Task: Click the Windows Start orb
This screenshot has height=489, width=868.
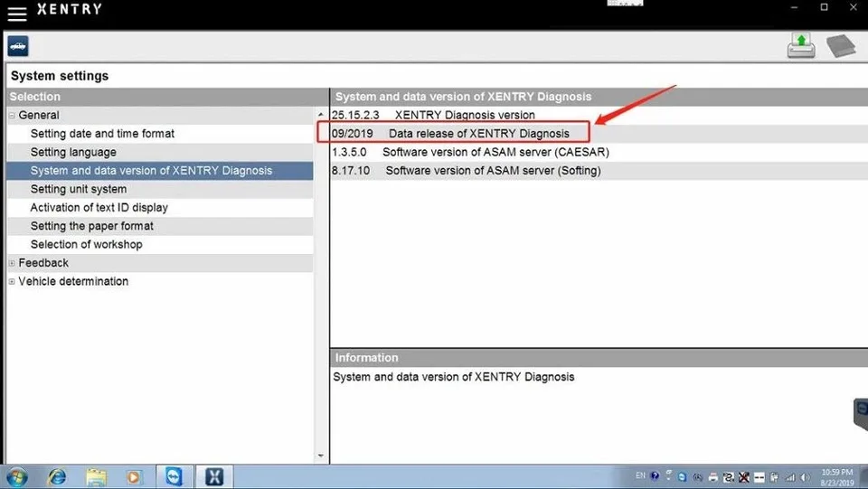Action: pyautogui.click(x=16, y=477)
